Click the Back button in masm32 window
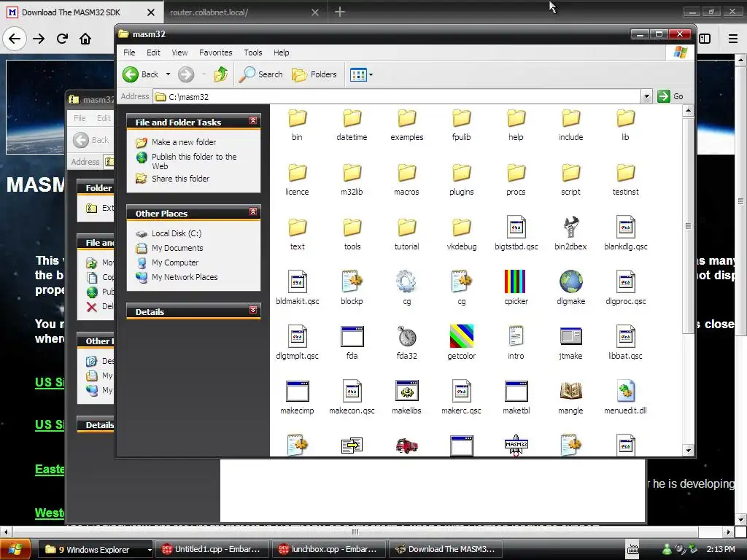 click(x=141, y=74)
